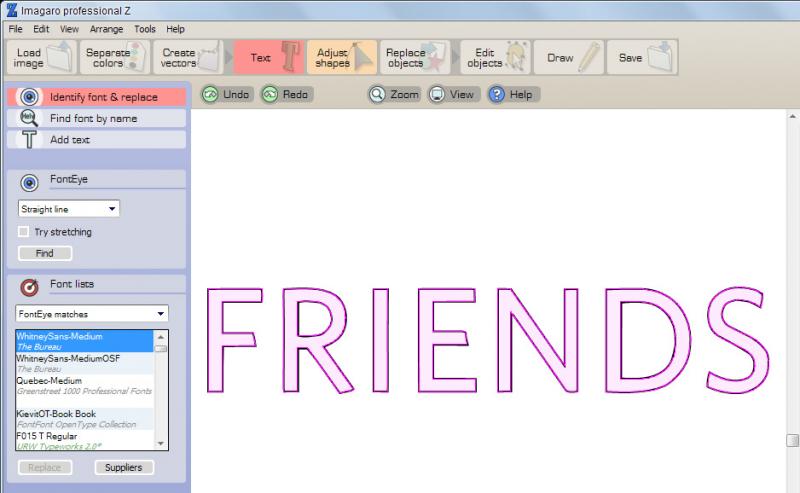Click the blue Help question icon
This screenshot has width=800, height=493.
[497, 94]
